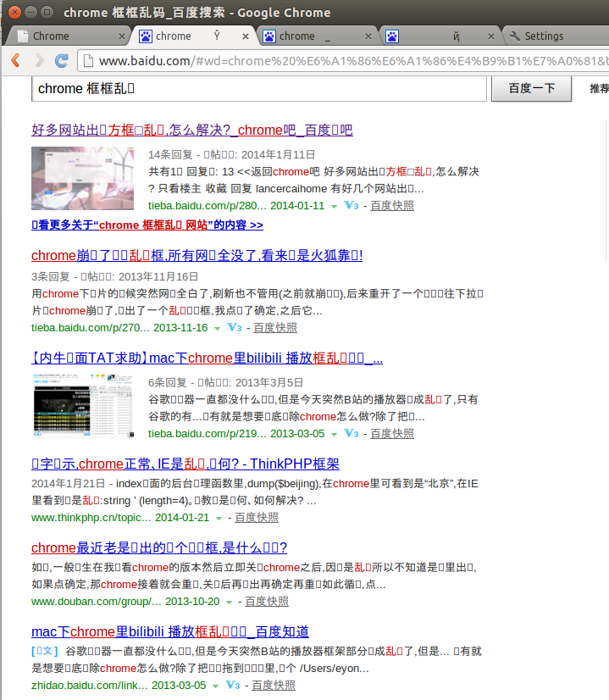Click green URL tieba.baidu.com/p/280...

207,205
